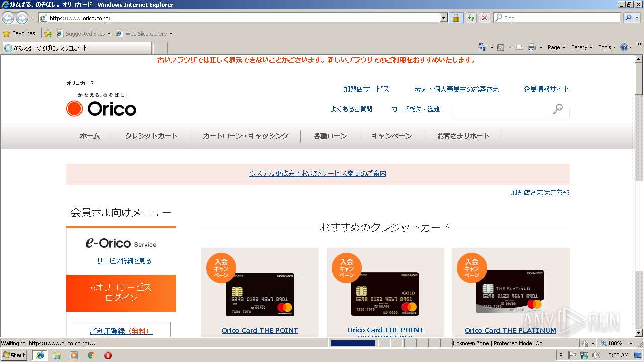
Task: Open recent pages dropdown arrow
Action: coord(33,18)
